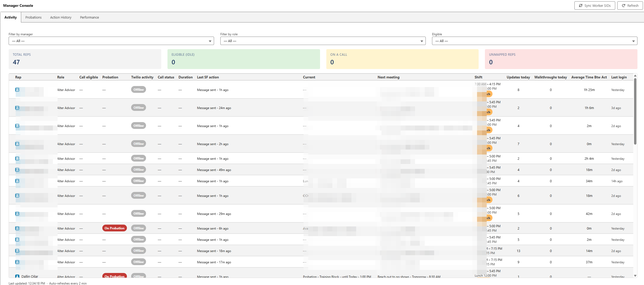Click the Last login column header
This screenshot has width=644, height=285.
point(619,77)
